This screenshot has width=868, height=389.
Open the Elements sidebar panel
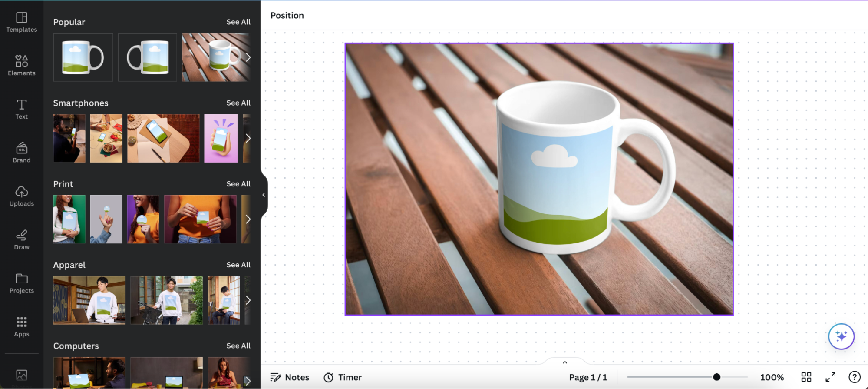21,65
